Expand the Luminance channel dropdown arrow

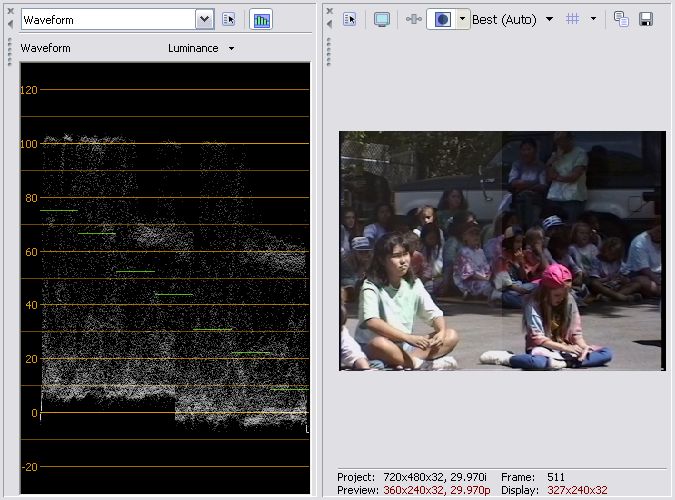tap(232, 49)
